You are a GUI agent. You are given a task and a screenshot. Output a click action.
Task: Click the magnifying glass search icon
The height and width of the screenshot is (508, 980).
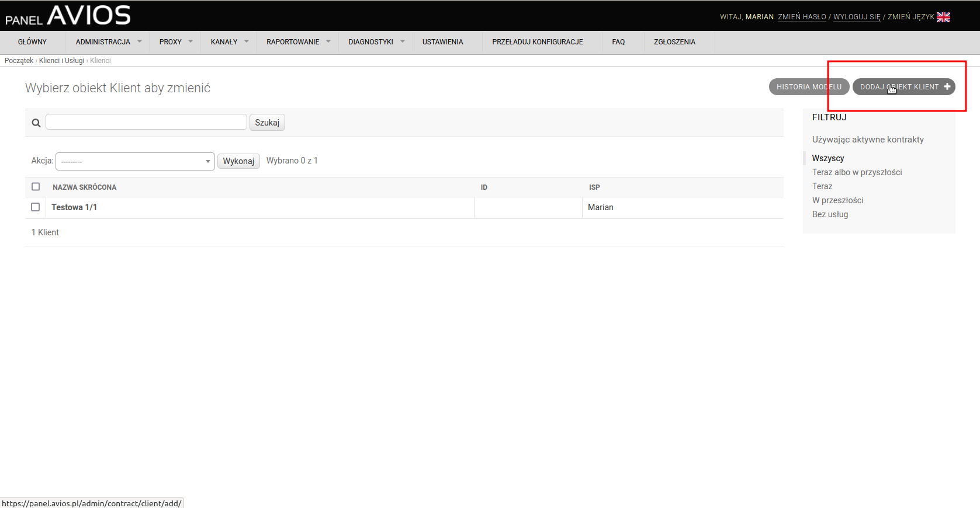pyautogui.click(x=36, y=123)
